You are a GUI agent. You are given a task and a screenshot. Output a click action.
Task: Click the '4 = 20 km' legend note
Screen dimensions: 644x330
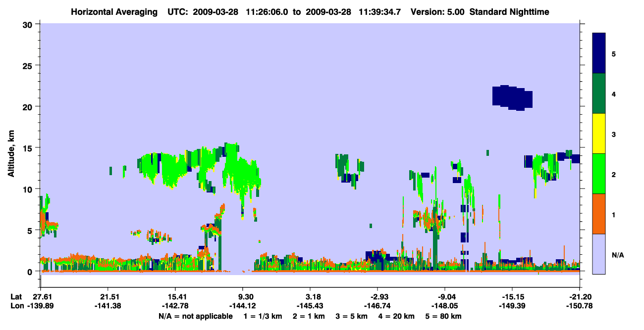pos(397,316)
